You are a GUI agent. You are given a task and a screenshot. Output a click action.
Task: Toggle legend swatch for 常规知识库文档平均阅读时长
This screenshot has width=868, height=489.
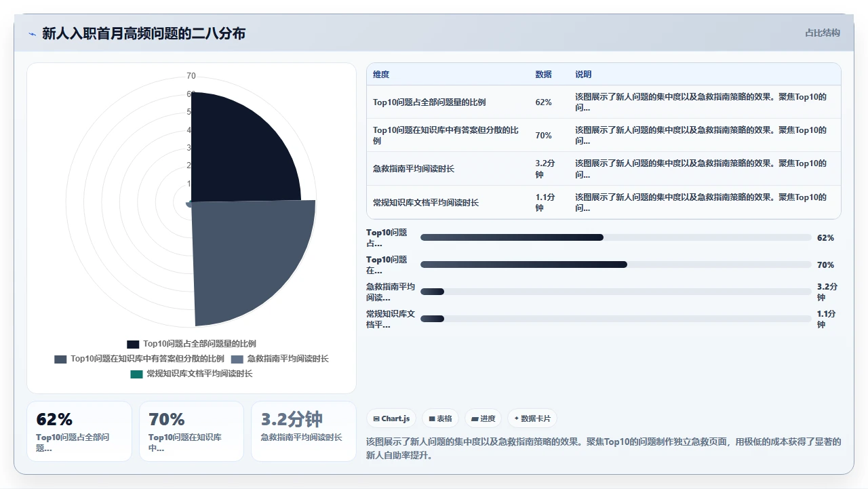(137, 374)
